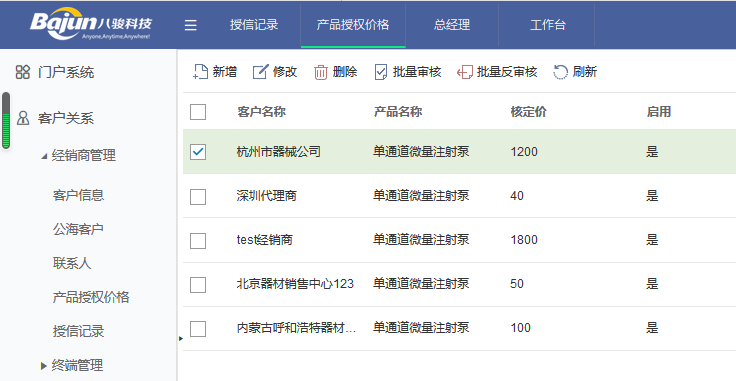Click the 修改 edit pencil icon
Viewport: 736px width, 381px height.
[261, 72]
